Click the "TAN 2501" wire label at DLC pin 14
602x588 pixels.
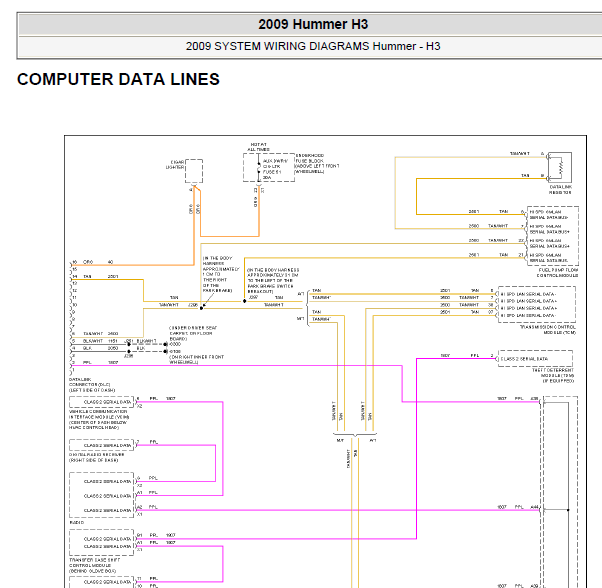(101, 276)
